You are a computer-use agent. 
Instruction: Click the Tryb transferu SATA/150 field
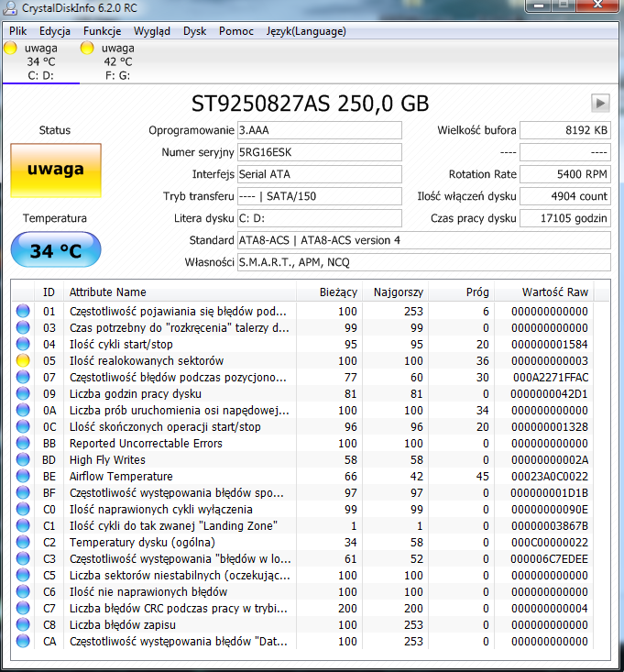[320, 196]
